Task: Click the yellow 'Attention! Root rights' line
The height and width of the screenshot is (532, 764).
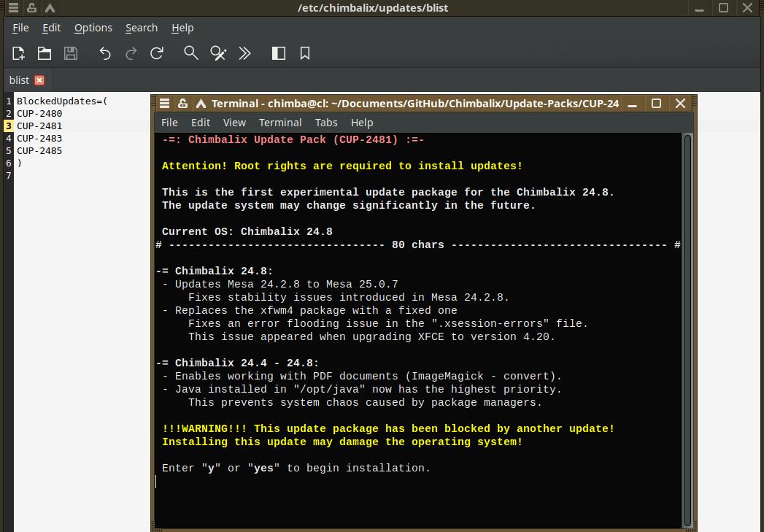Action: click(x=342, y=166)
